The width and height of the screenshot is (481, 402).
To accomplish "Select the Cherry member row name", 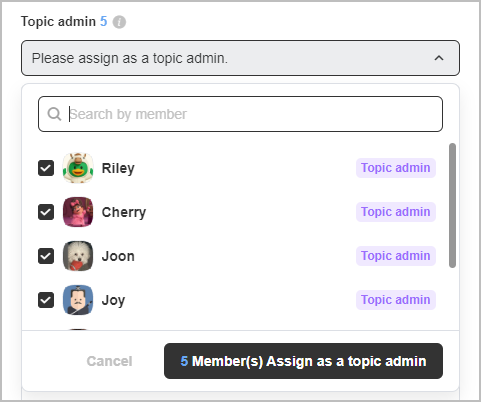I will click(124, 212).
